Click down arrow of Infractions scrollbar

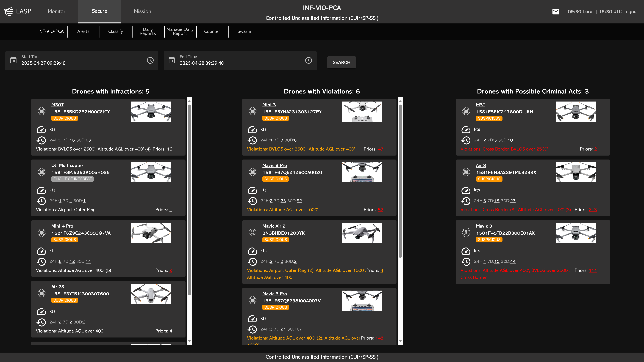(189, 341)
